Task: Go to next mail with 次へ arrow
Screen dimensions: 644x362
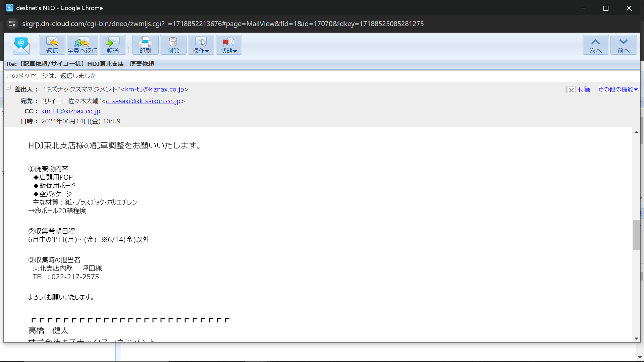Action: click(x=595, y=45)
